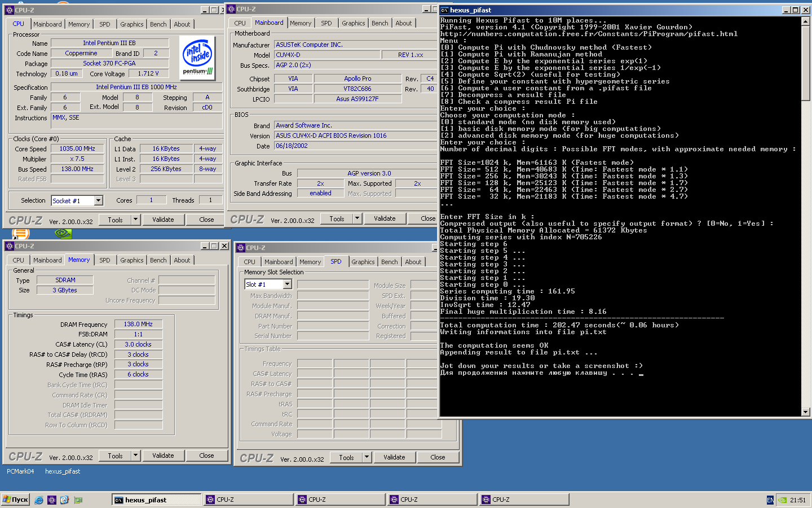Click the x 7.5 multiplier value
The height and width of the screenshot is (508, 812).
pyautogui.click(x=77, y=159)
